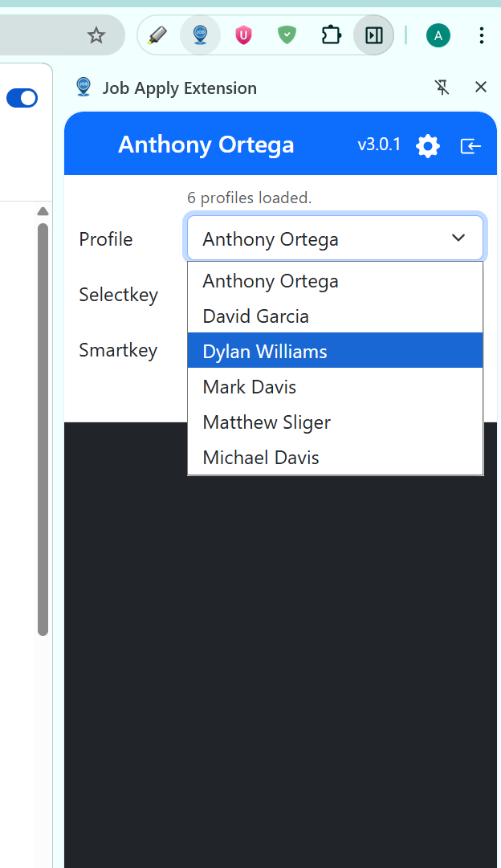This screenshot has width=501, height=868.
Task: Click the highlighter extension icon
Action: [x=157, y=35]
